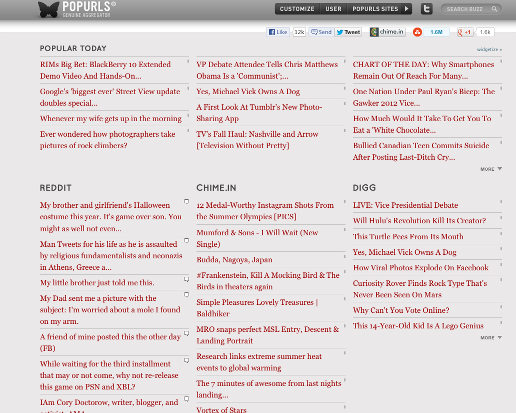Open Google's biggest ever Street View link
The height and width of the screenshot is (413, 516).
[x=110, y=97]
